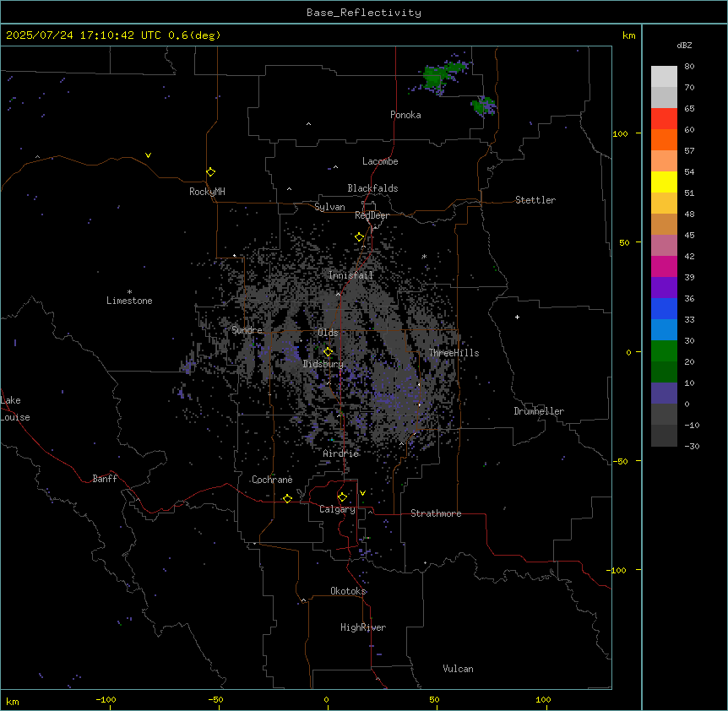Click the RedDeer label
Viewport: 728px width, 711px height.
(372, 215)
